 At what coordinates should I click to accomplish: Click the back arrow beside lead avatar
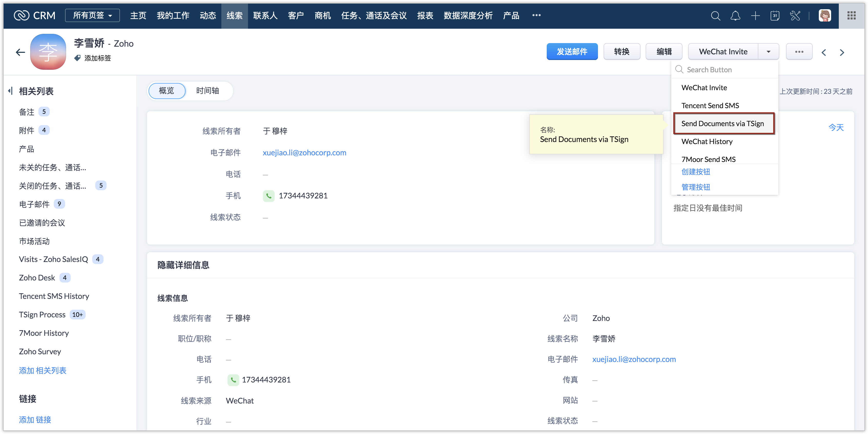(x=20, y=52)
